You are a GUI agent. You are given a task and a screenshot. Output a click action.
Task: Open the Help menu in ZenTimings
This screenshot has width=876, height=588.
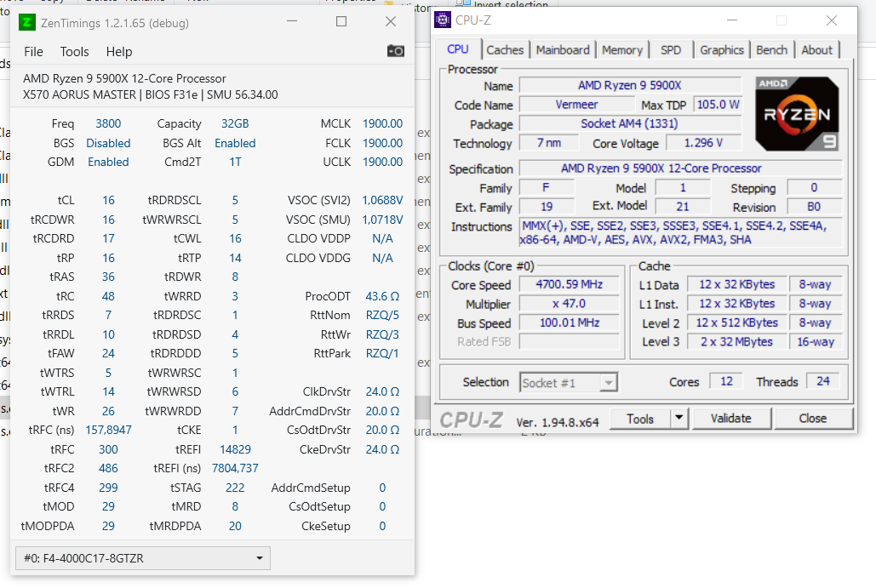coord(119,52)
